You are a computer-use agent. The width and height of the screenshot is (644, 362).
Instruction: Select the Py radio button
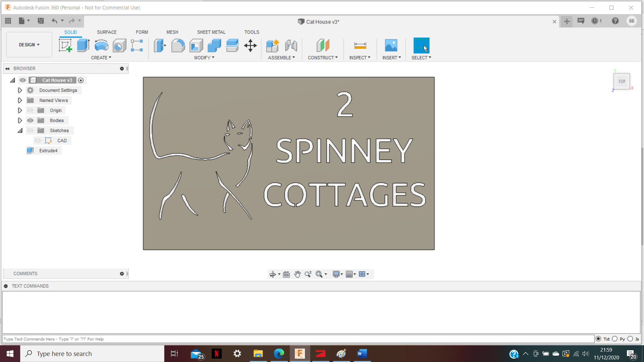(x=614, y=339)
